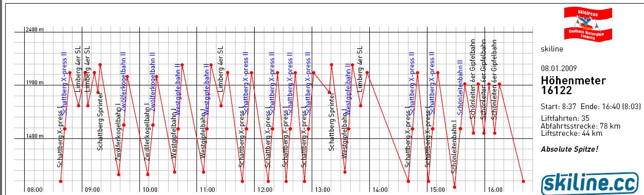This screenshot has width=644, height=195.
Task: Click the last red data point at chart end
Action: (x=523, y=181)
